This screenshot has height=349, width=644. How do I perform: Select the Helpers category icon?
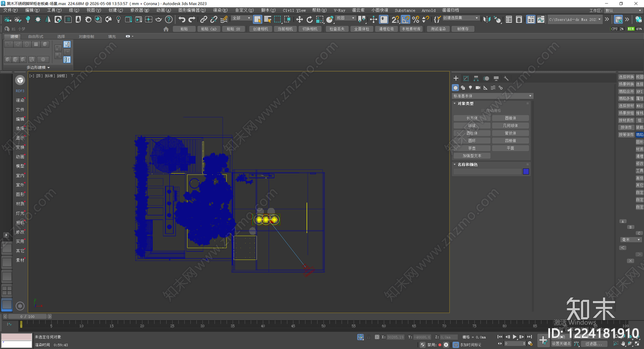tap(485, 88)
